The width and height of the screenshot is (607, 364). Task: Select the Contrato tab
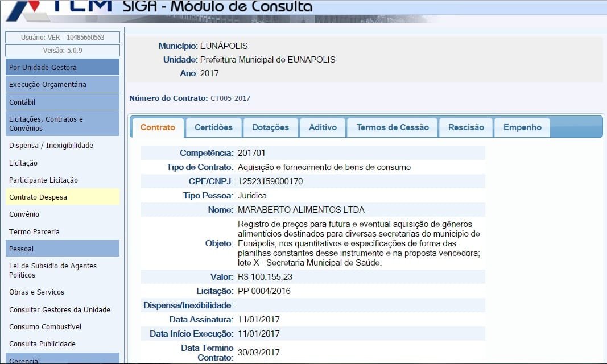[x=158, y=127]
